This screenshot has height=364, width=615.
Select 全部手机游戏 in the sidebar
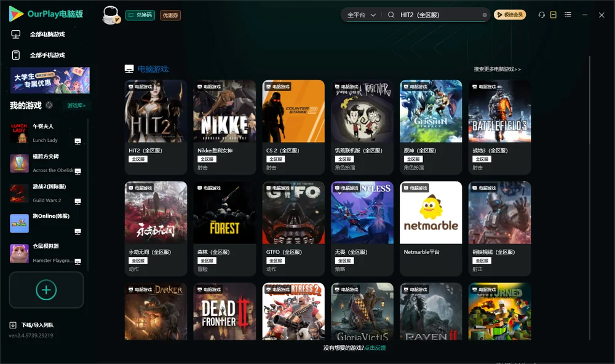(47, 55)
